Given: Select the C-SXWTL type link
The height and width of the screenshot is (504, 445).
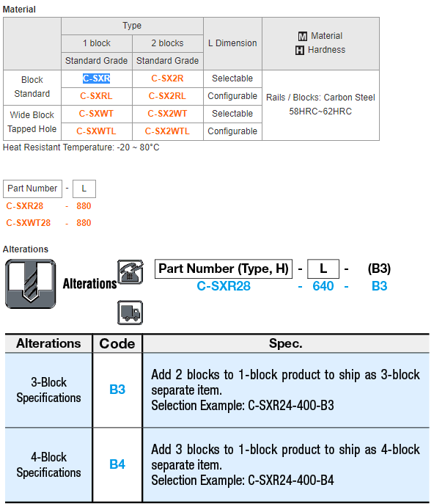Looking at the screenshot, I should (x=96, y=131).
